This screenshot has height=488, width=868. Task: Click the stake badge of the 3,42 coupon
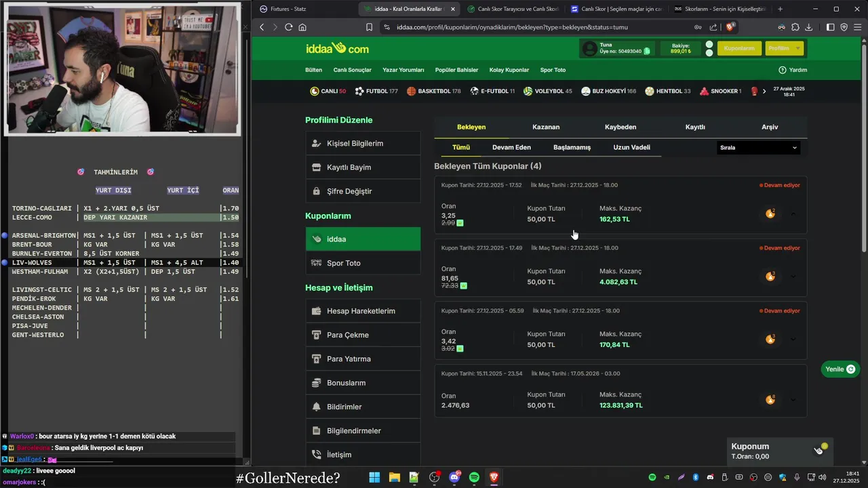(x=770, y=339)
